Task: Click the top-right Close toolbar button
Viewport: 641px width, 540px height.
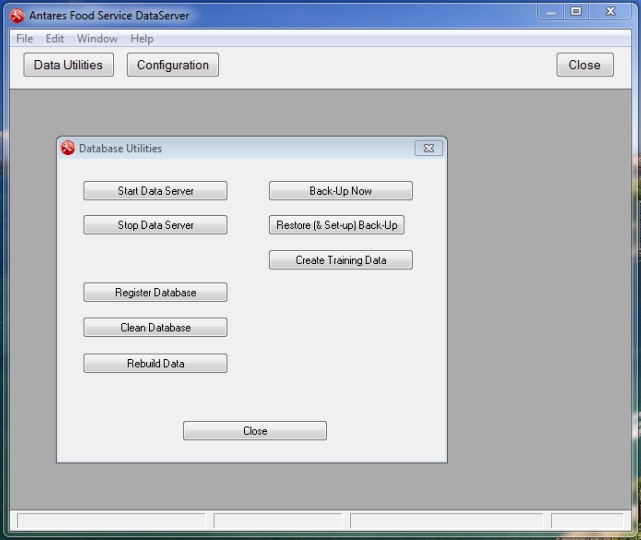Action: coord(585,65)
